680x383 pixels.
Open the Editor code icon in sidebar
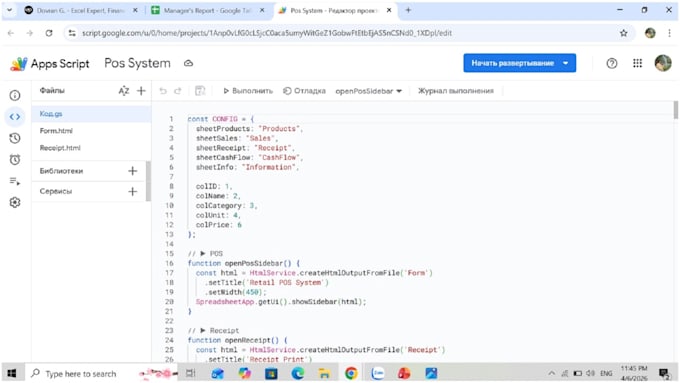click(x=15, y=117)
